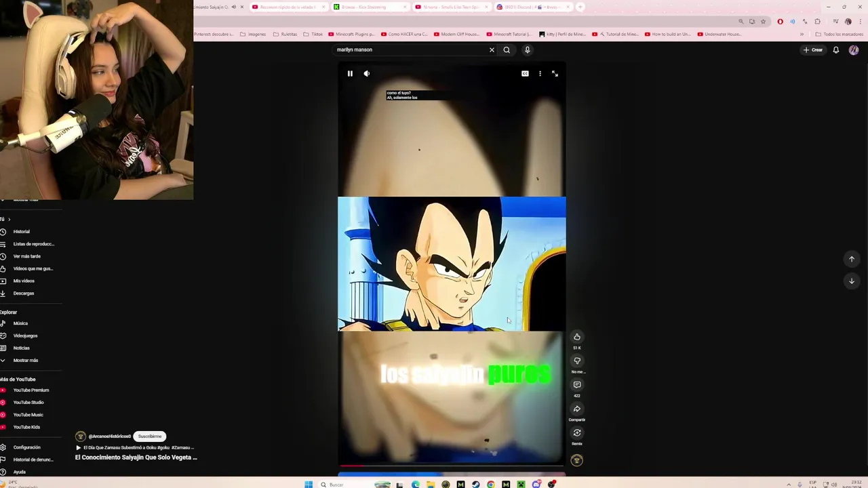
Task: Share the Short via Compartir
Action: coord(577,409)
